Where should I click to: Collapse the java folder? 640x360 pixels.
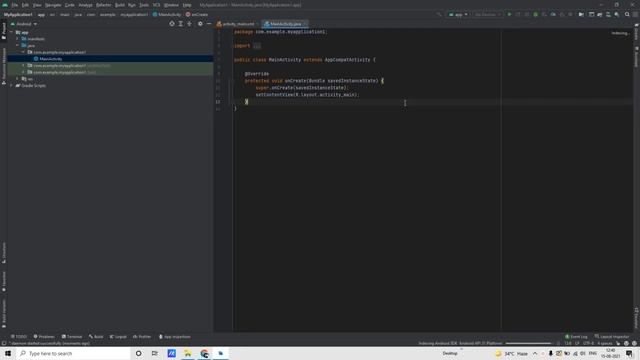(x=18, y=45)
